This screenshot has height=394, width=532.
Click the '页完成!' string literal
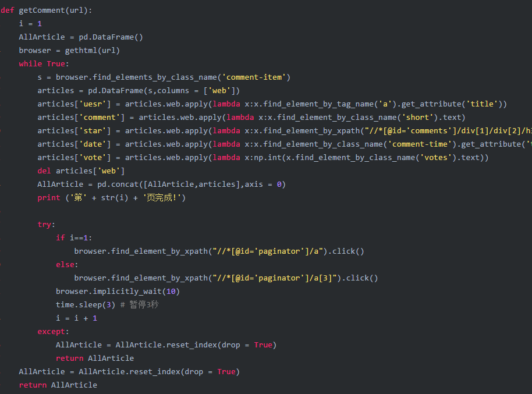[162, 198]
